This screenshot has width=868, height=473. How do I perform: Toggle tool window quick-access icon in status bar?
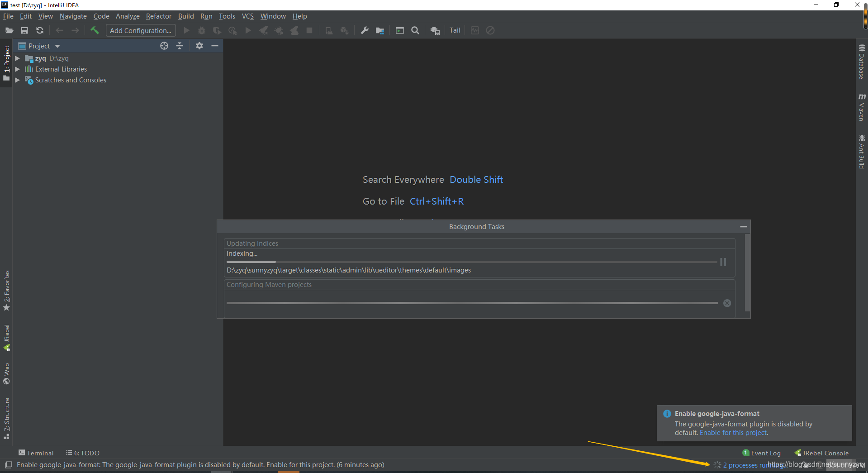click(x=8, y=465)
